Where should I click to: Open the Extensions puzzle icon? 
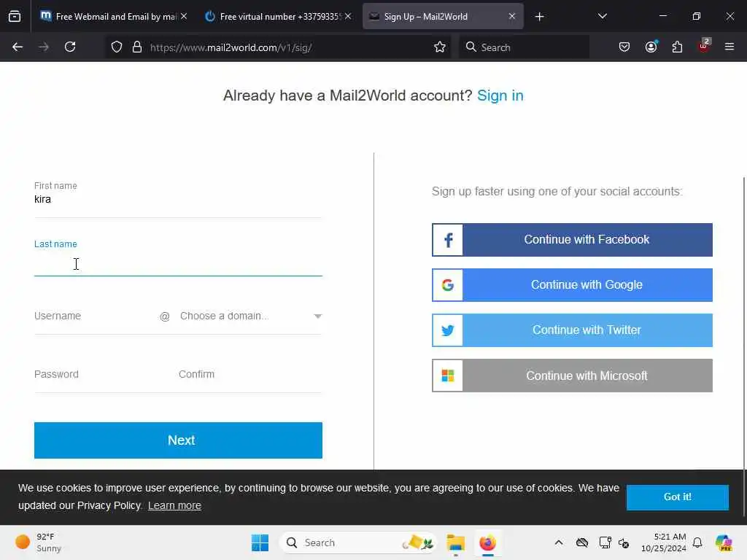677,47
